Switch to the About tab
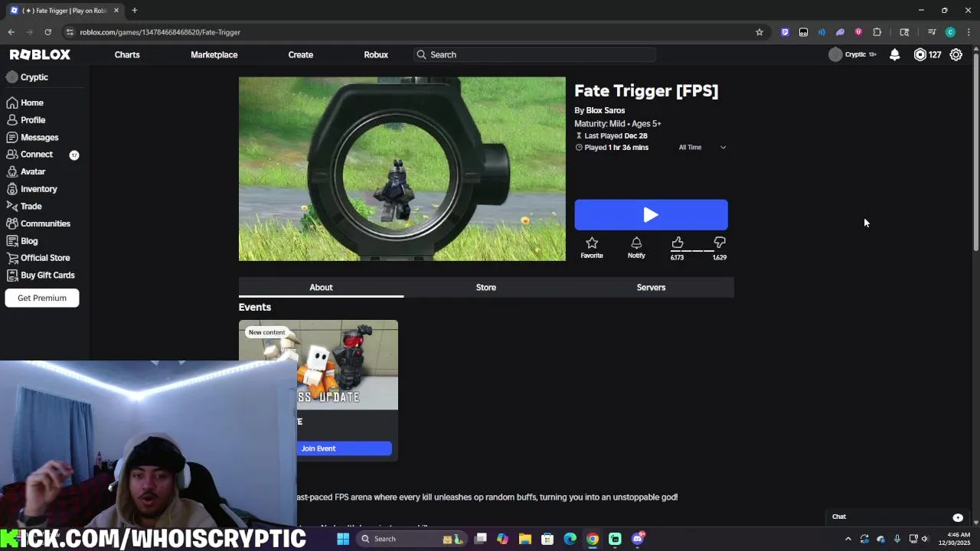 point(321,287)
